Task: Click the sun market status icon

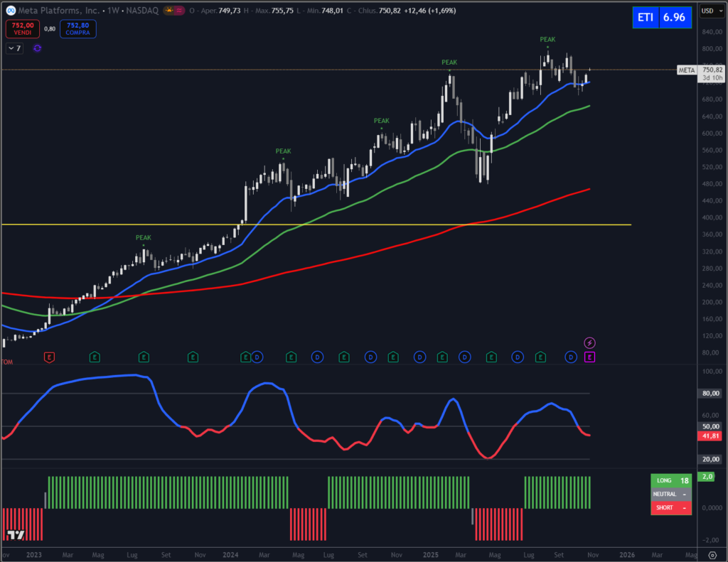Action: click(x=169, y=11)
